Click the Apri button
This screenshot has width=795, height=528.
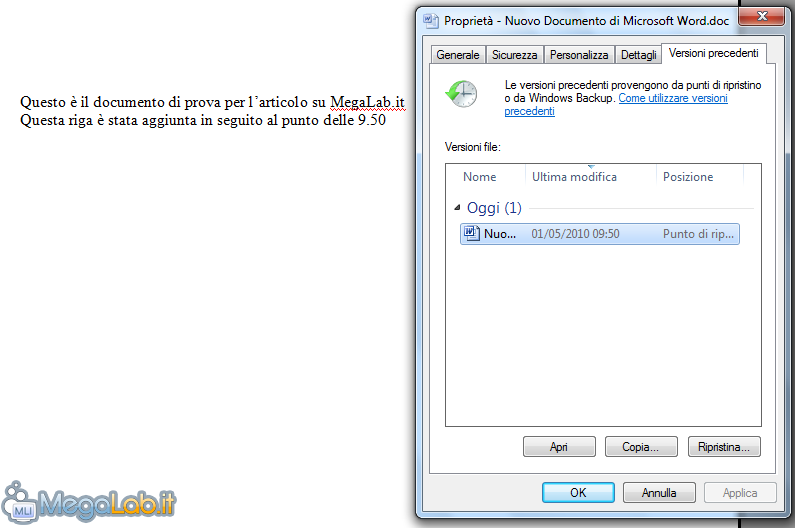[559, 447]
